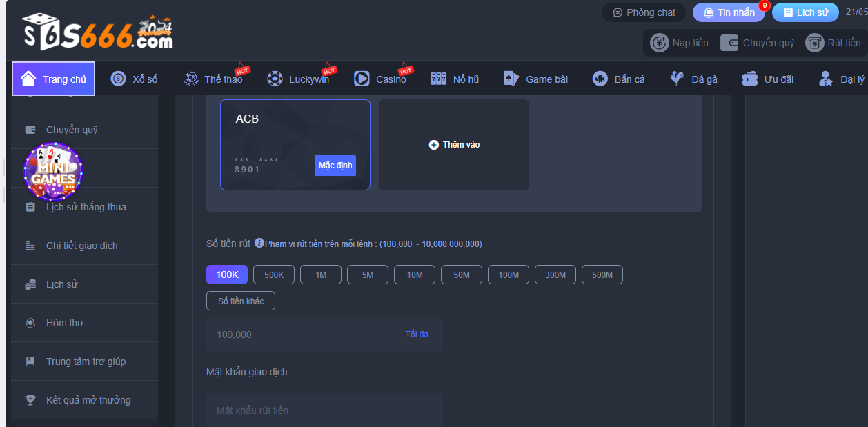Add a bank card via Thêm vào
Screen dimensions: 868x427
[454, 145]
